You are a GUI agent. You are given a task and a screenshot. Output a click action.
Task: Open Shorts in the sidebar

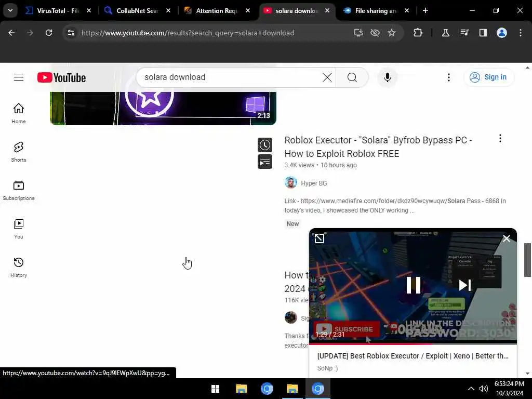pyautogui.click(x=19, y=152)
